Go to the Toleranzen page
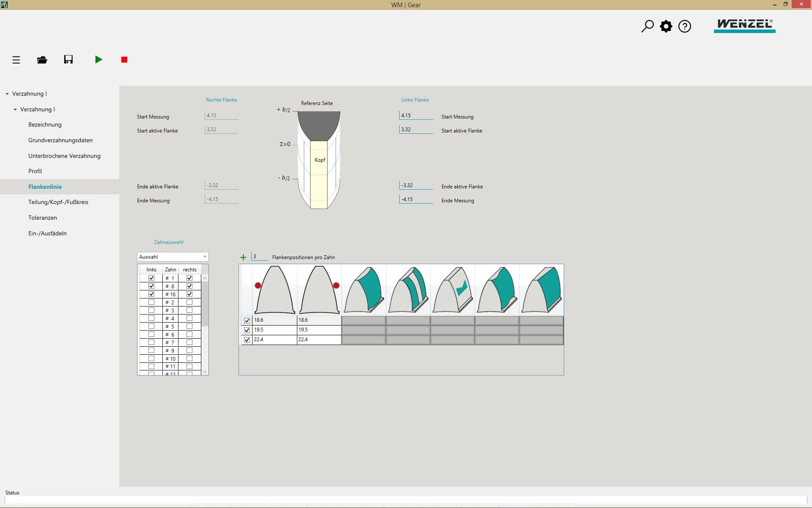The height and width of the screenshot is (508, 812). [43, 218]
